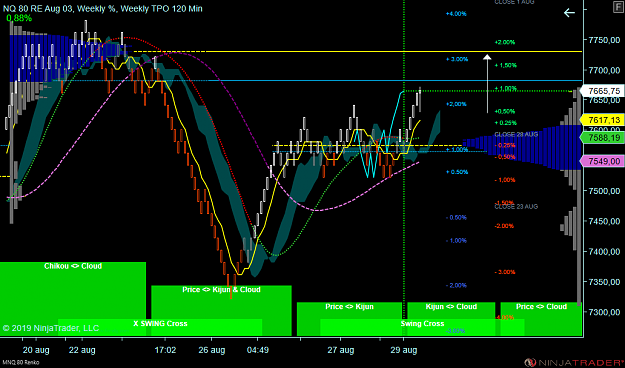Screen dimensions: 625x368
Task: Click the red -2,00% level label
Action: coord(504,226)
